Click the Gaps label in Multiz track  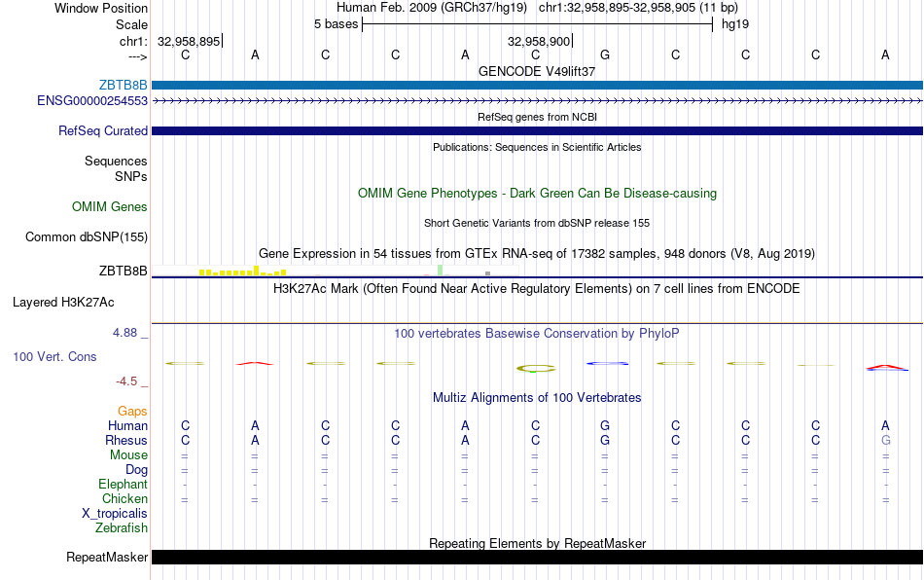pyautogui.click(x=132, y=412)
